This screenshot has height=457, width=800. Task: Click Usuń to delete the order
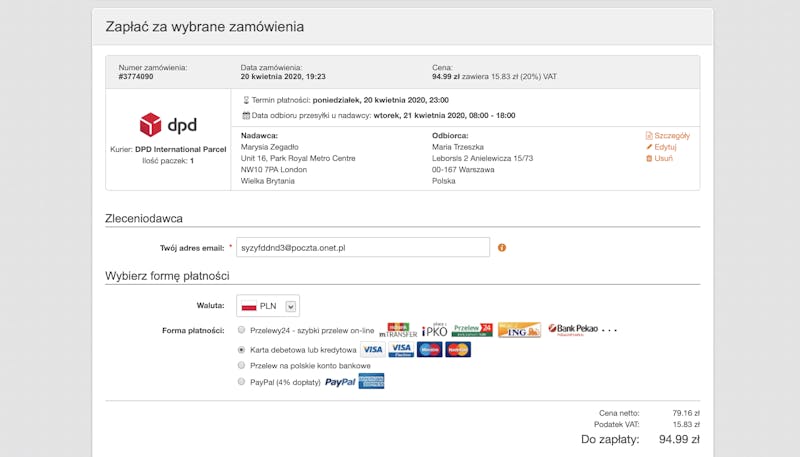coord(659,158)
